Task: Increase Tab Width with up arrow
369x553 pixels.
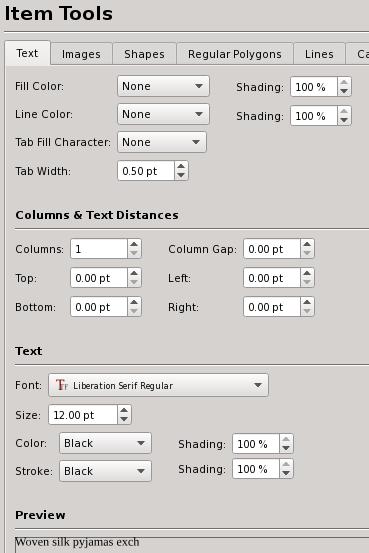Action: coord(181,166)
